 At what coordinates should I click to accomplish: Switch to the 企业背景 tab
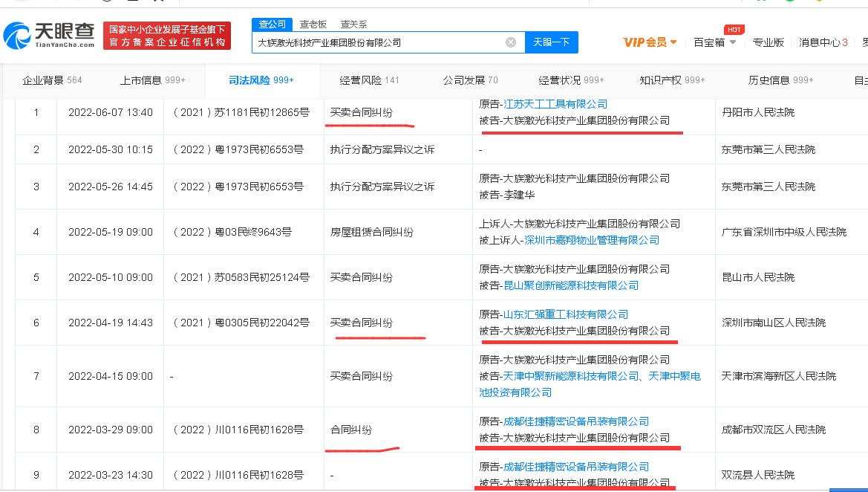[x=52, y=80]
